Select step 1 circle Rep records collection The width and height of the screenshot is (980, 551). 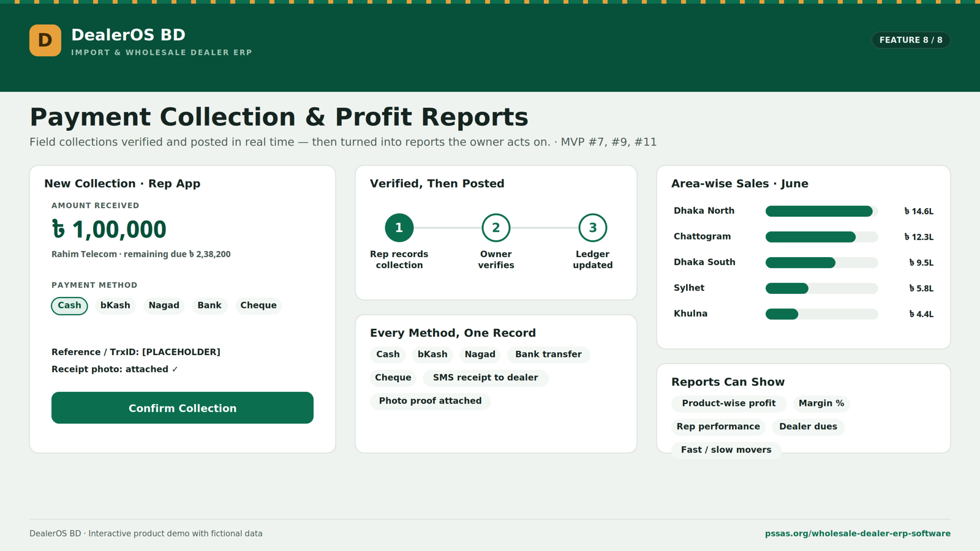coord(399,228)
